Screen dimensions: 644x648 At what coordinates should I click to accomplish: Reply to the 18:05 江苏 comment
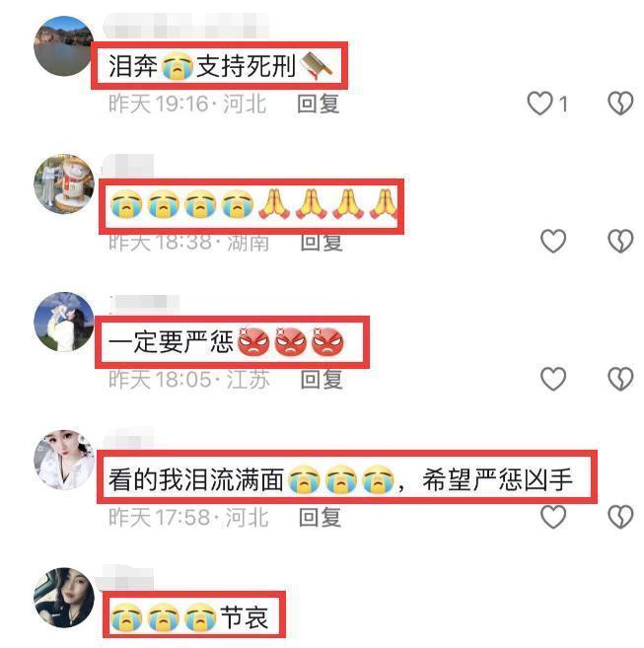pyautogui.click(x=322, y=379)
